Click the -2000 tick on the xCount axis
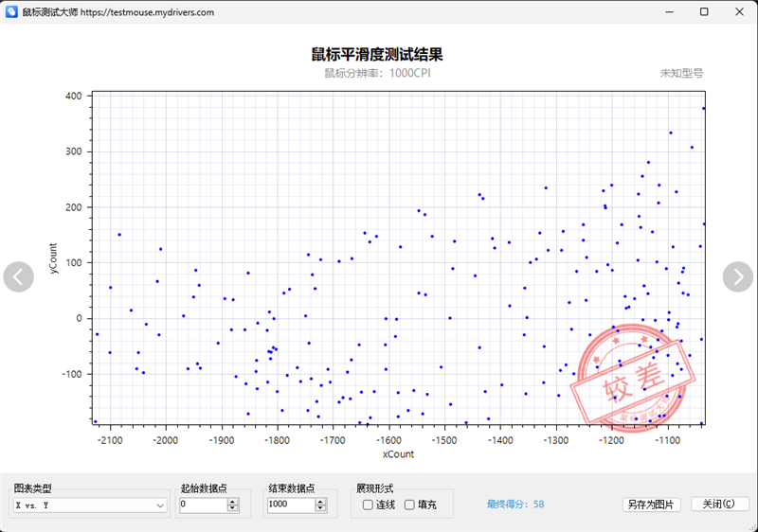Viewport: 758px width, 532px height. point(165,440)
